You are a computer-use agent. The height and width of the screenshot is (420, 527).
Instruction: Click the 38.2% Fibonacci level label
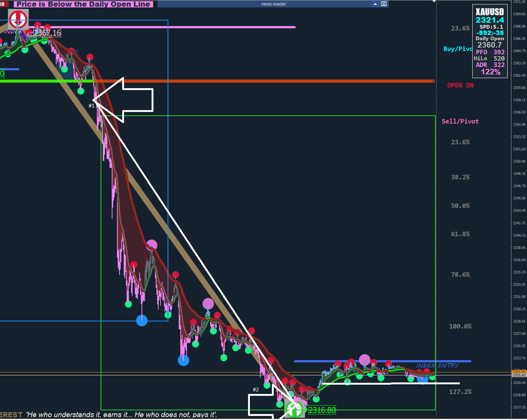(460, 177)
